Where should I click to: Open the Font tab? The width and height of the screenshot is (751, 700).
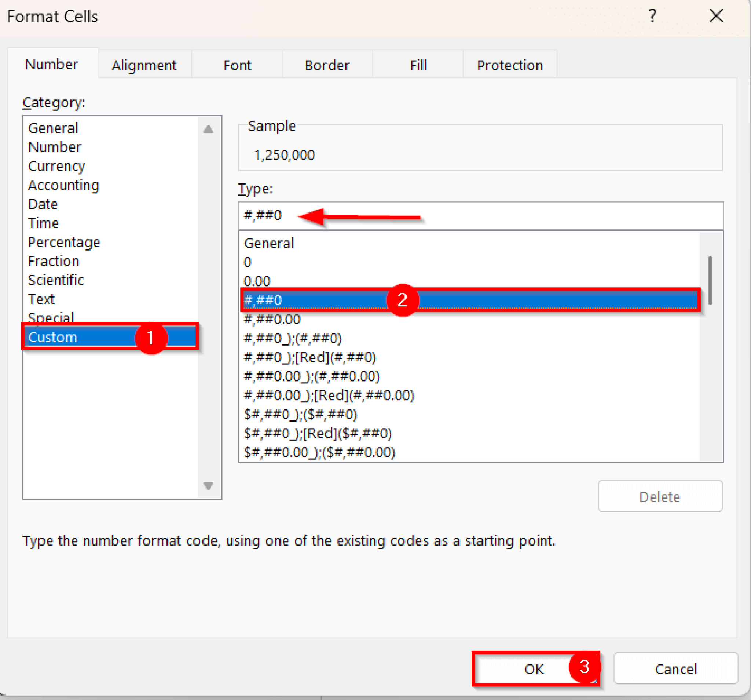[x=237, y=65]
